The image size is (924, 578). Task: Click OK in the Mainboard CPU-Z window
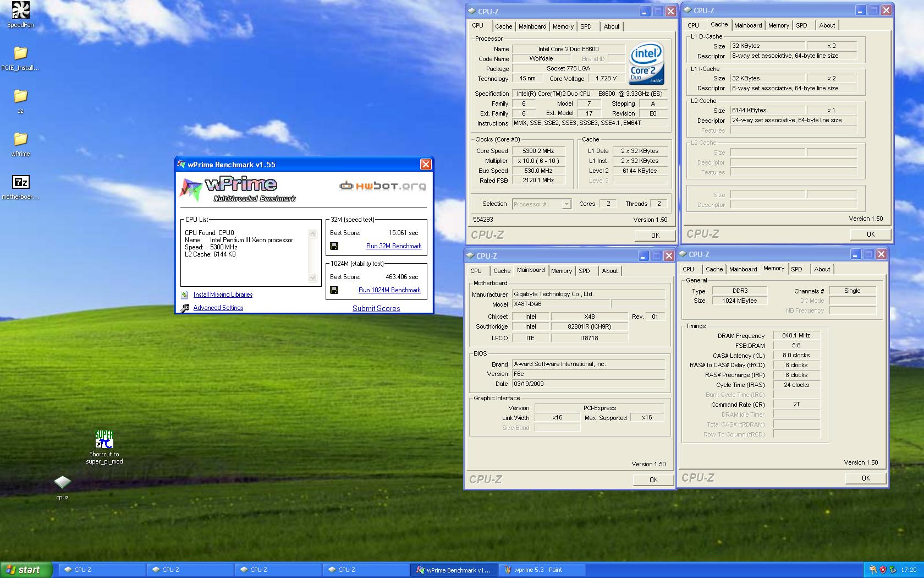tap(653, 479)
